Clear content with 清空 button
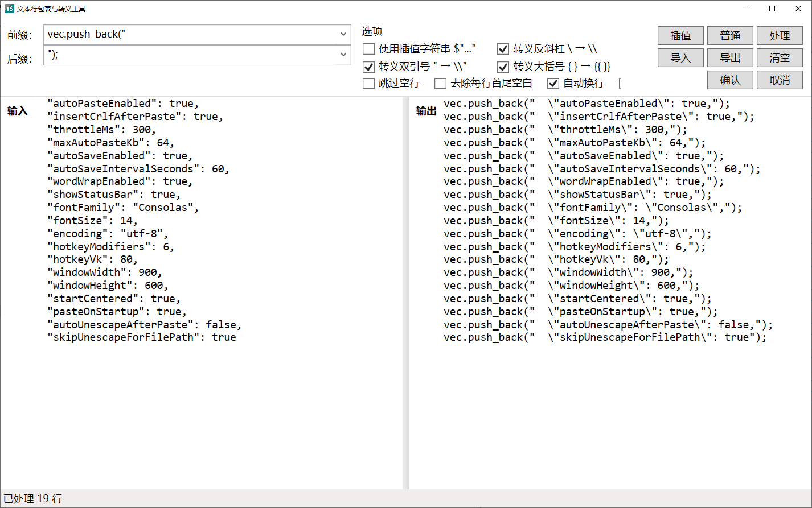812x508 pixels. point(780,58)
